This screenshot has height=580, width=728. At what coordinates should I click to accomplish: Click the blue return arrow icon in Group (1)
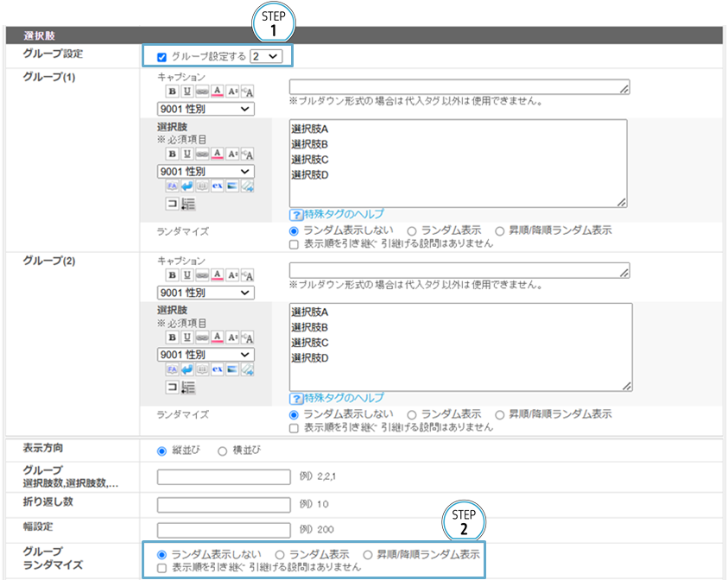[187, 186]
